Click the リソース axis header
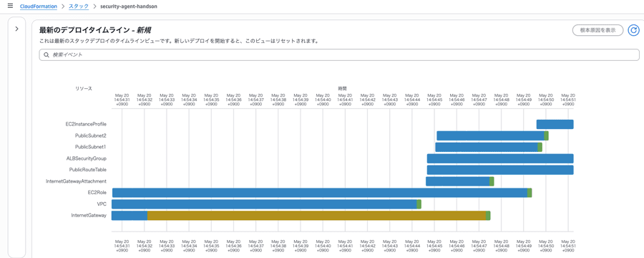644x258 pixels. click(x=84, y=88)
